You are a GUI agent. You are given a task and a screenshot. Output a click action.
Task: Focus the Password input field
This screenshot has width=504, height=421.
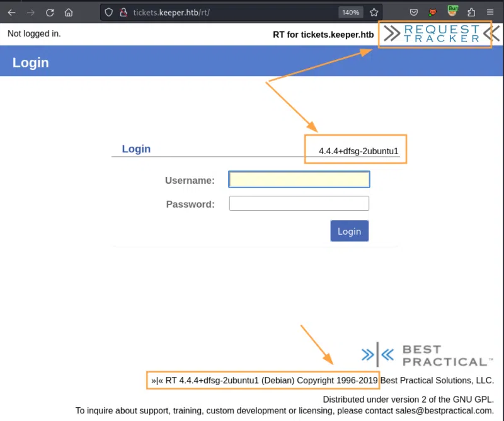pos(299,203)
